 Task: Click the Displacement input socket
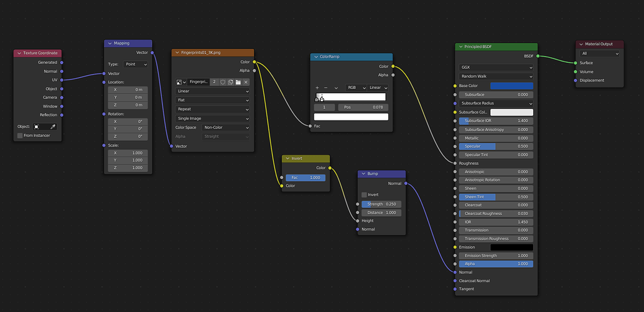coord(576,80)
